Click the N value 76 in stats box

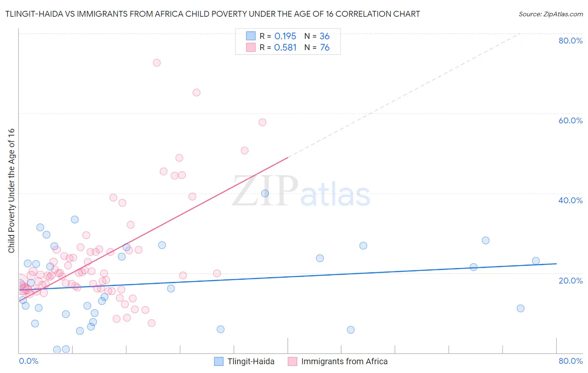(x=325, y=48)
